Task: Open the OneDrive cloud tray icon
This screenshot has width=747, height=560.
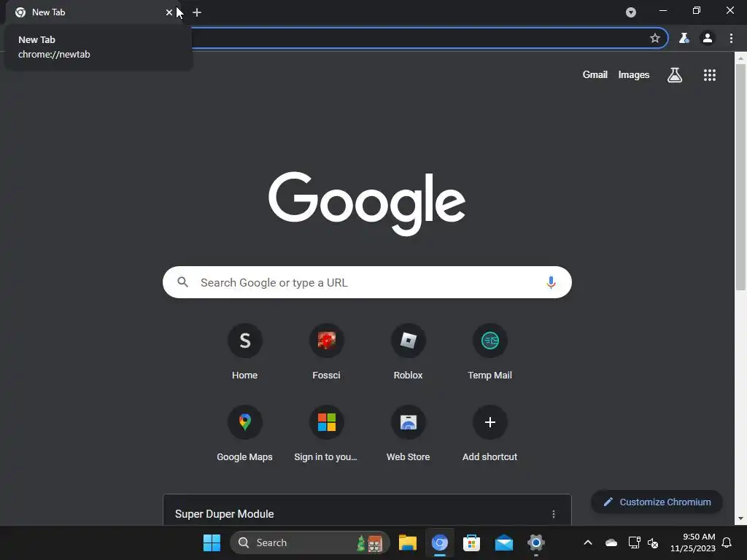Action: (611, 542)
